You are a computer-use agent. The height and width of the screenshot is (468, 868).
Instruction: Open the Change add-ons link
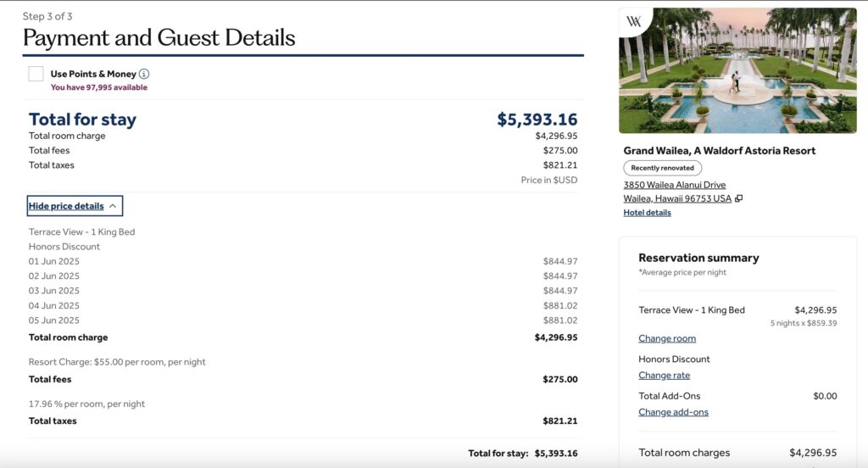[x=673, y=412]
